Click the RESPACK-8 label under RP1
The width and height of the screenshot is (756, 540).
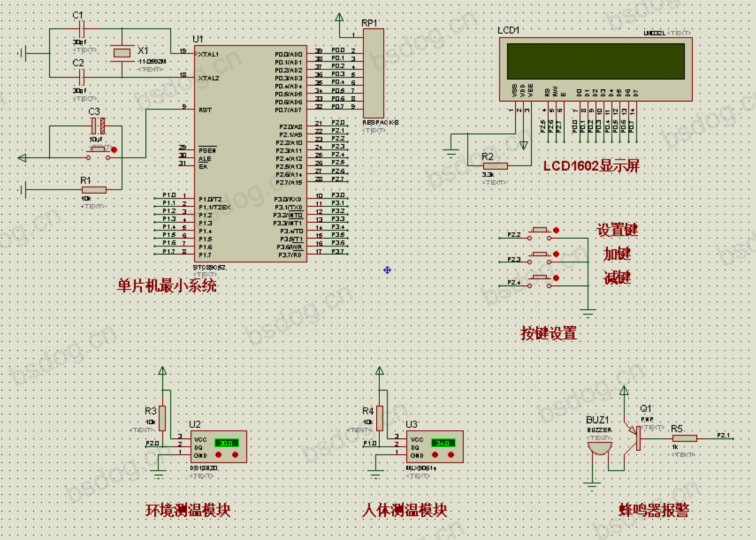[x=380, y=123]
